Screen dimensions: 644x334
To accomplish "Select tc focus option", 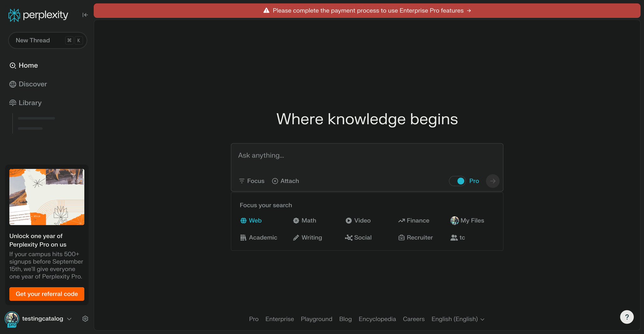I will click(458, 238).
